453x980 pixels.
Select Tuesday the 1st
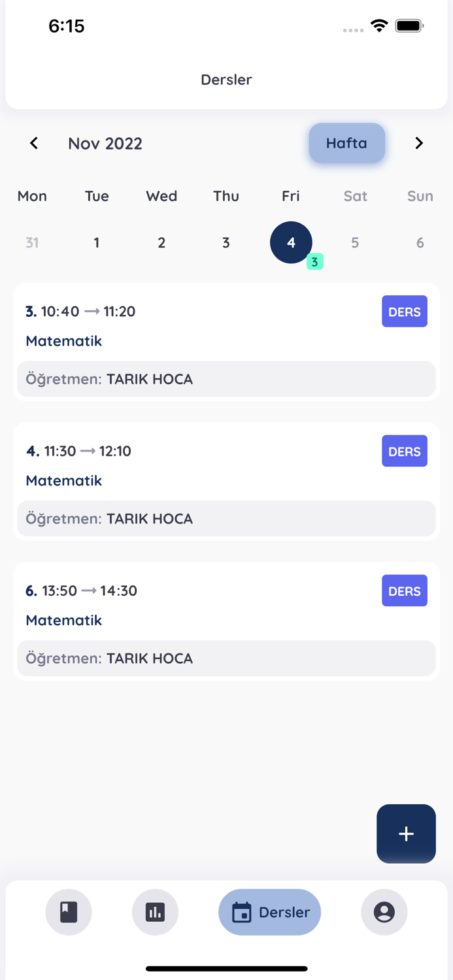(x=97, y=243)
